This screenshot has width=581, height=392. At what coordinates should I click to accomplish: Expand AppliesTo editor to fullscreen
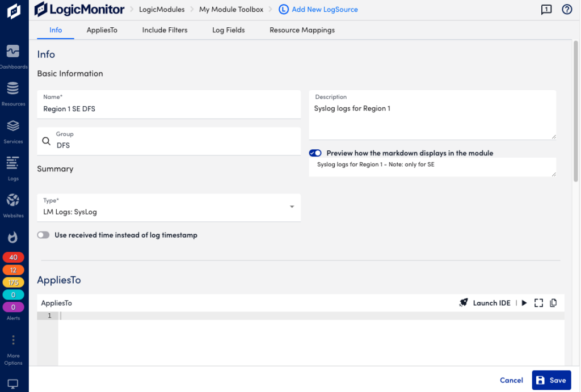tap(539, 303)
